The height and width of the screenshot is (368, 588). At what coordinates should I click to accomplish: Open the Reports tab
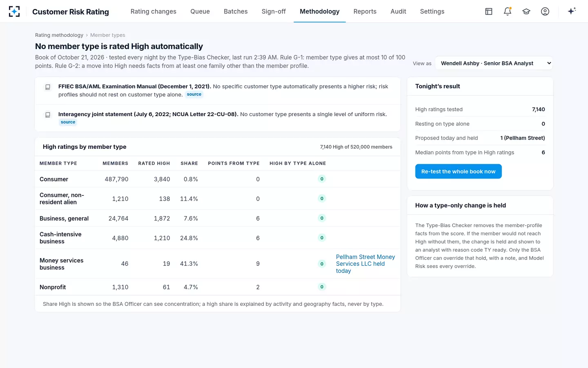point(365,11)
